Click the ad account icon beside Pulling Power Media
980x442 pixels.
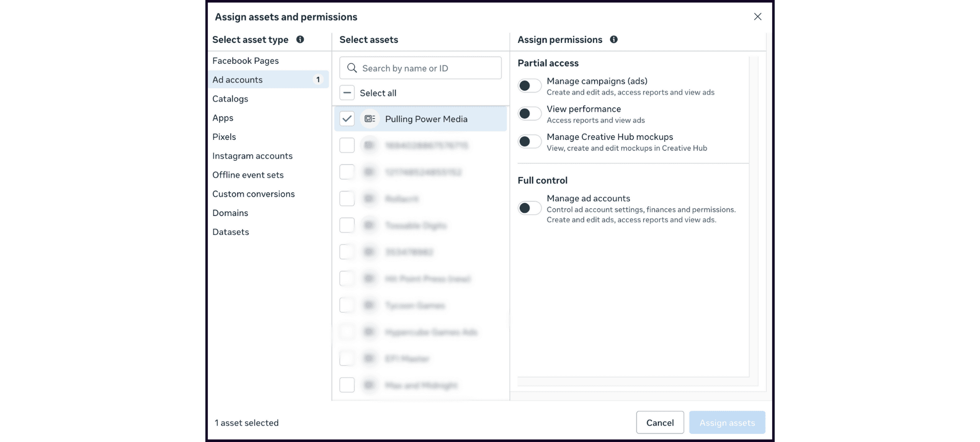click(369, 118)
